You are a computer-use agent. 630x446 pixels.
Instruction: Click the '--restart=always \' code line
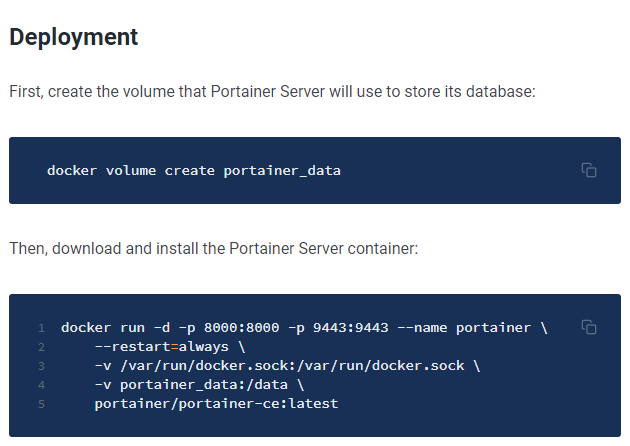point(170,346)
